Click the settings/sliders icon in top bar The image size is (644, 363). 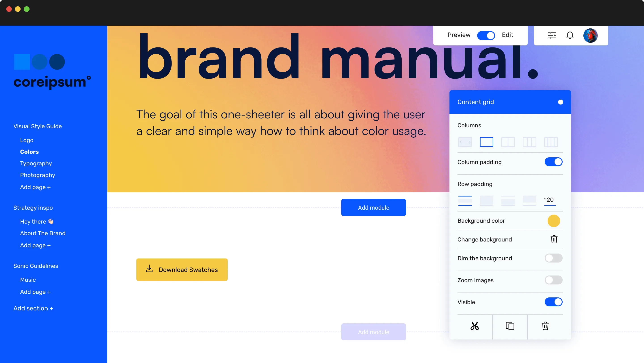552,35
